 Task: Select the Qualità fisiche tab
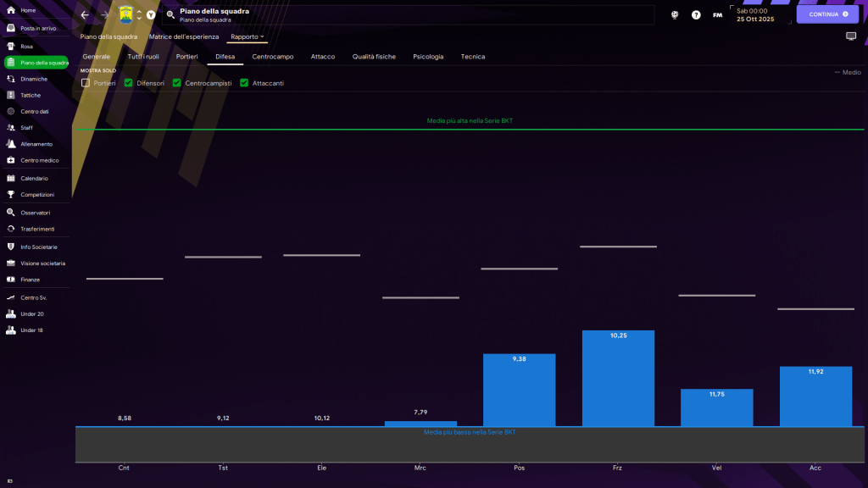pos(374,57)
